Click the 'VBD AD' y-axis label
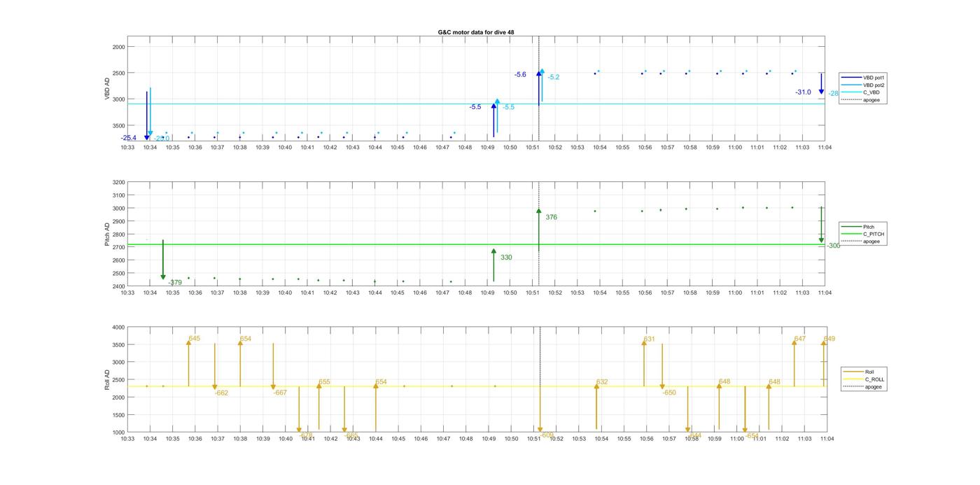The height and width of the screenshot is (485, 980). (x=107, y=89)
